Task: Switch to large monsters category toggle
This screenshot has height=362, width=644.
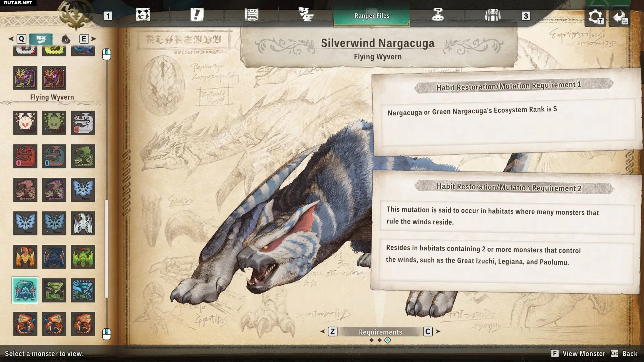Action: [41, 39]
